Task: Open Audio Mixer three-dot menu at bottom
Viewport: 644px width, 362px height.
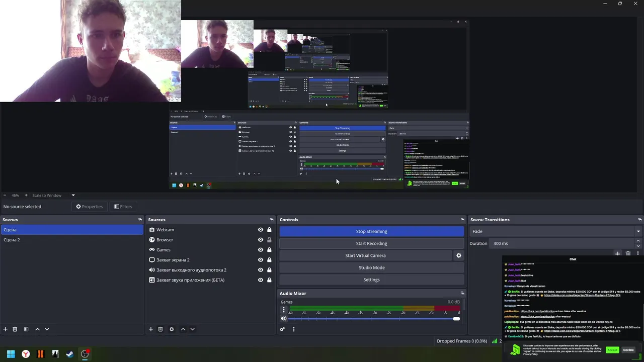Action: tap(294, 329)
